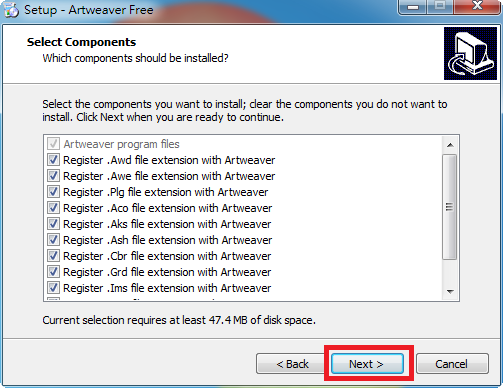Uncheck Register .Ims file extension

[x=53, y=288]
